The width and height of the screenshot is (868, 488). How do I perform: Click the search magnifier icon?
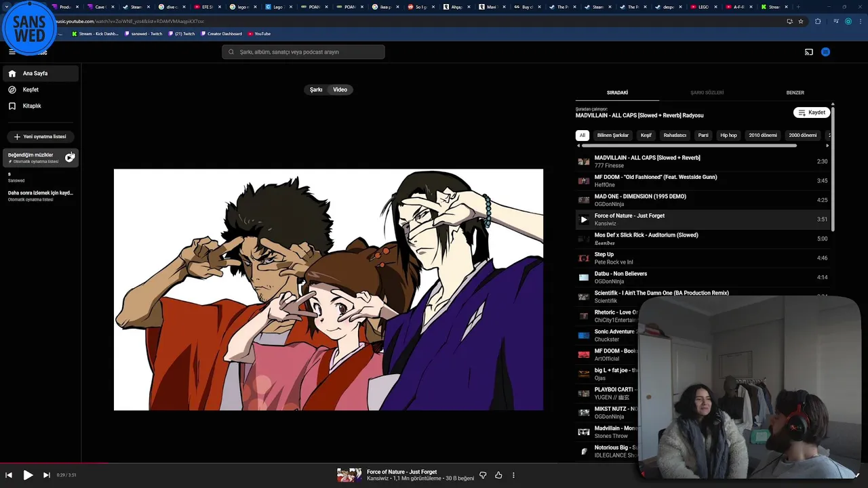pos(231,52)
